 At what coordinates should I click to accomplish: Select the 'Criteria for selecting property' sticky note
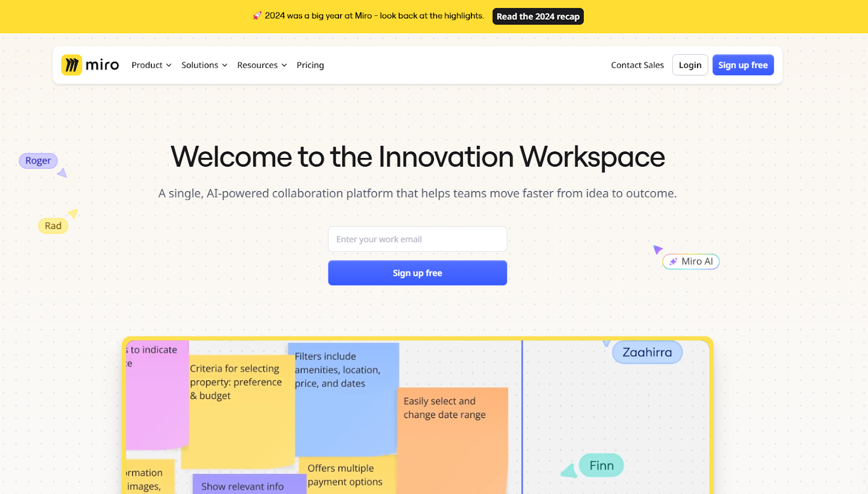[x=239, y=413]
